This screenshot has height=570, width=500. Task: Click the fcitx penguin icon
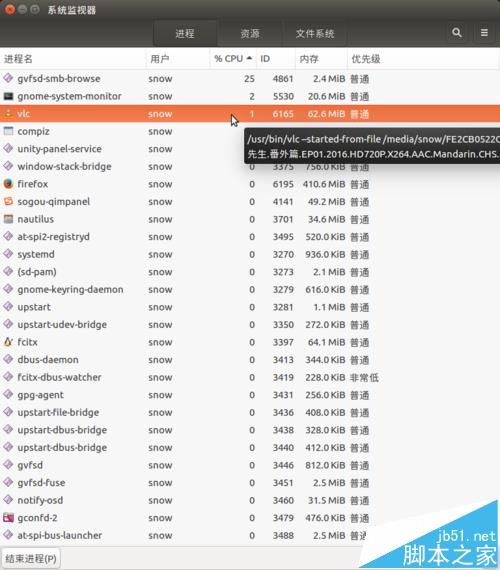point(8,342)
